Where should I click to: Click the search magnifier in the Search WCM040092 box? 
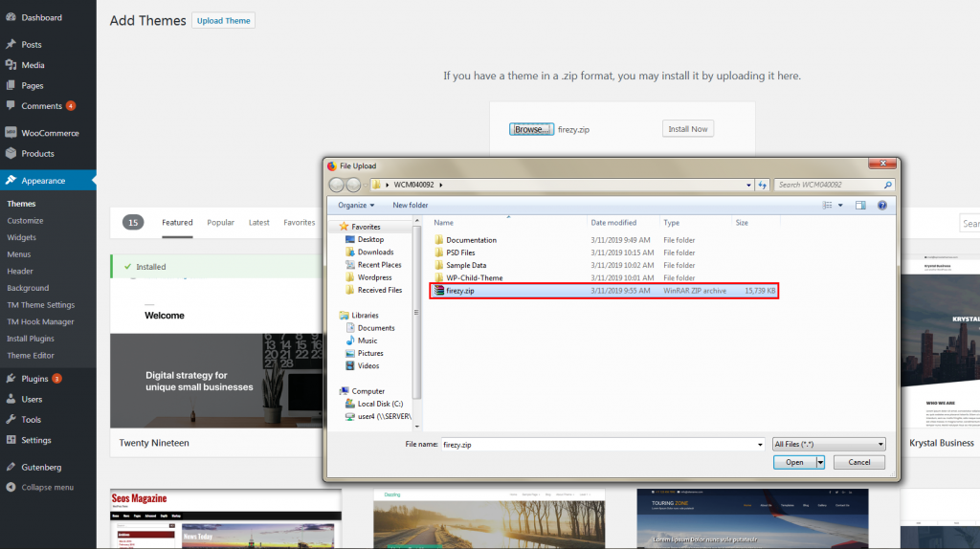coord(887,185)
